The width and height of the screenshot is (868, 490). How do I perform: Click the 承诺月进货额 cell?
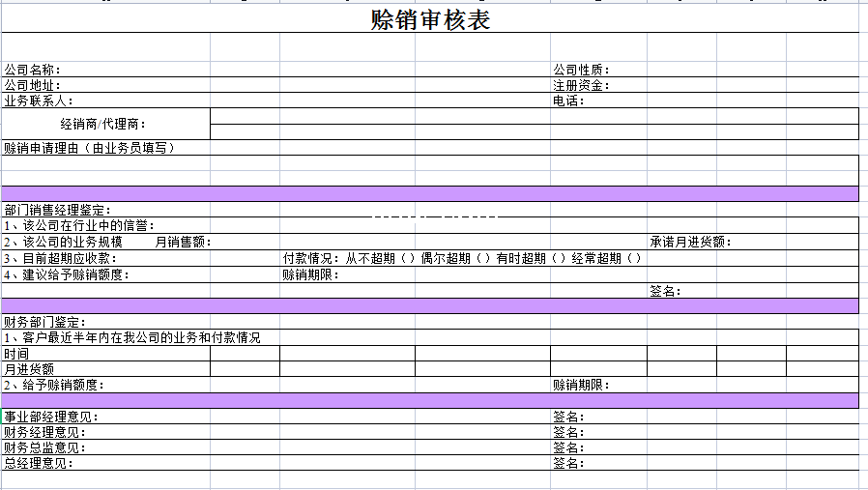(x=690, y=242)
